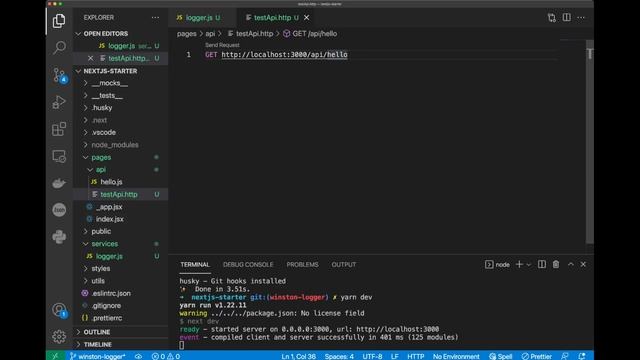Split the editor to the right

point(567,18)
